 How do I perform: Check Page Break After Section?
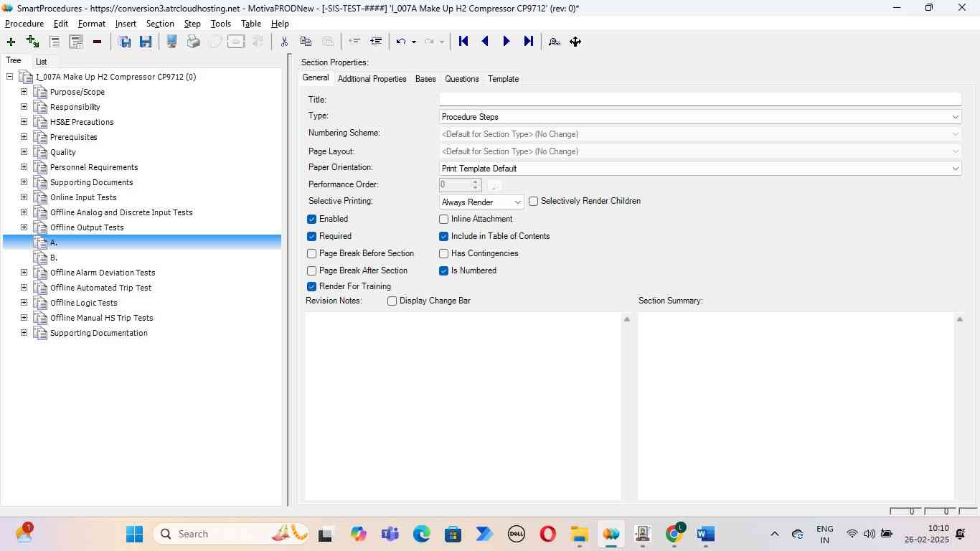pos(311,270)
